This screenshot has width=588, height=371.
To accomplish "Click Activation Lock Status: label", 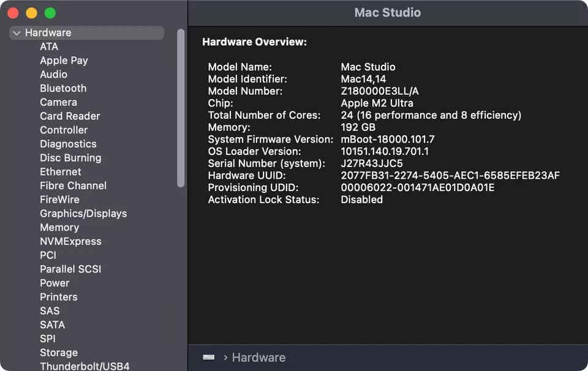I will click(263, 200).
